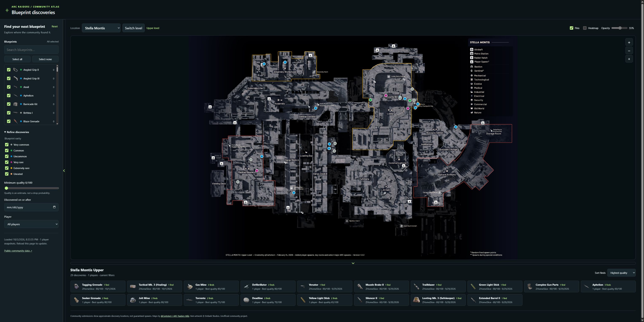644x322 pixels.
Task: Click the blue pin near Business Center
Action: pos(456,127)
